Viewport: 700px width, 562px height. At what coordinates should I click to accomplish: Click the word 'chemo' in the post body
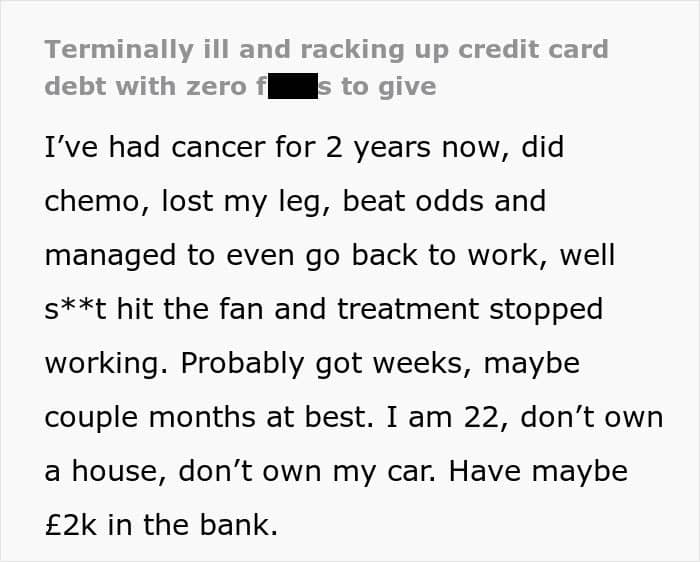point(92,201)
